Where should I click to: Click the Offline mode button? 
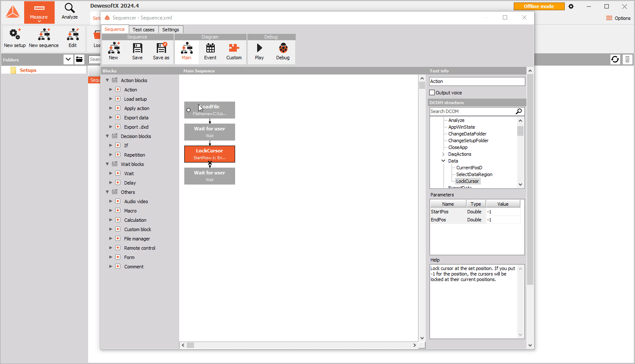(x=539, y=6)
